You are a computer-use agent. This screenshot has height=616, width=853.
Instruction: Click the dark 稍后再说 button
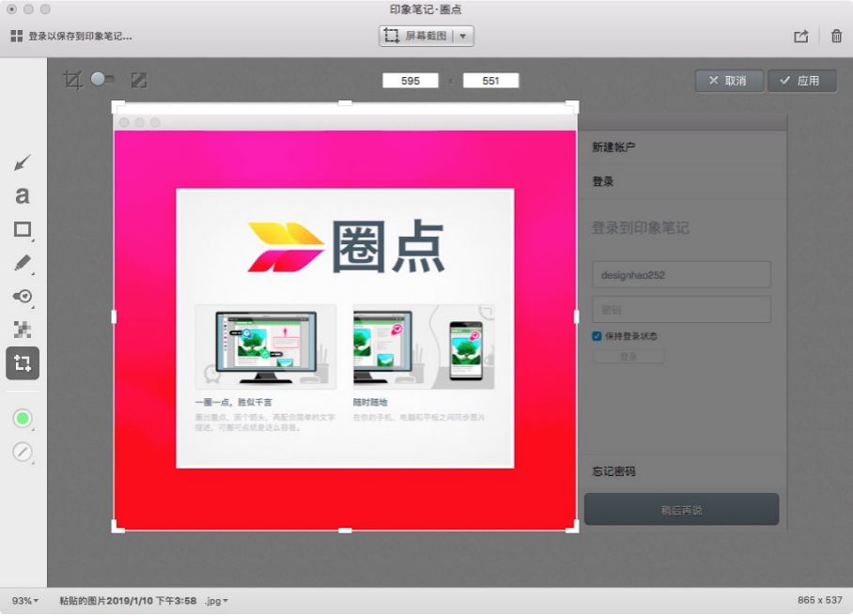click(681, 510)
